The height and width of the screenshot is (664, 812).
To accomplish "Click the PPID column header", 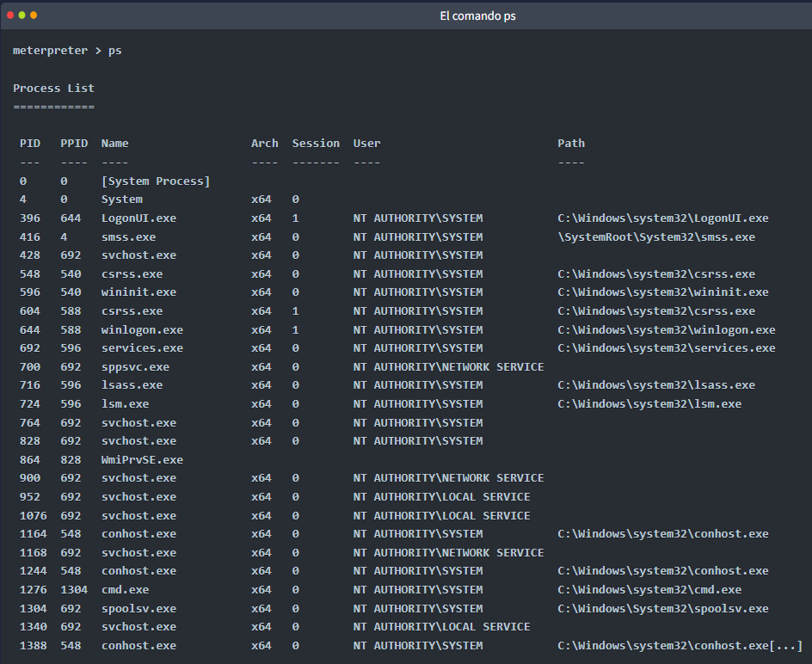I will (x=74, y=144).
